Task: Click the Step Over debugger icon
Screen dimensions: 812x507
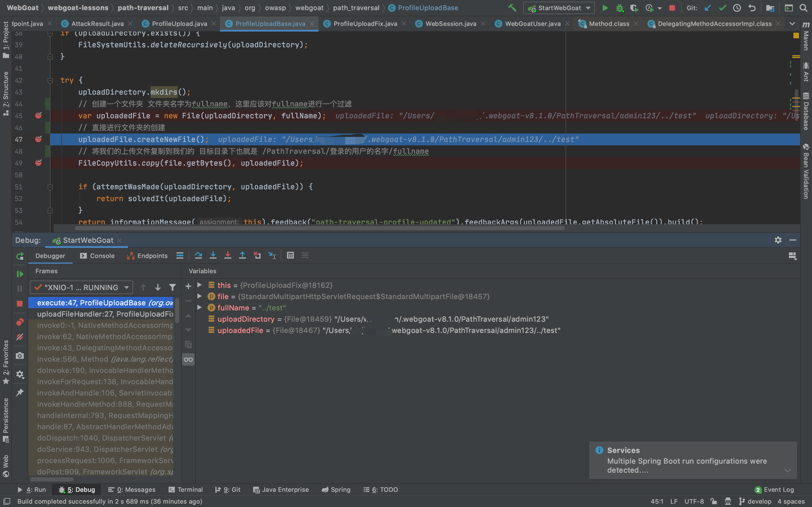Action: pos(198,255)
